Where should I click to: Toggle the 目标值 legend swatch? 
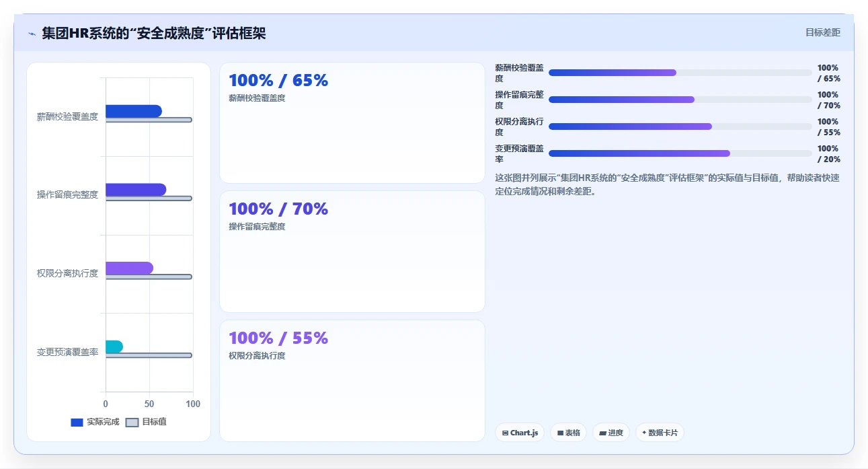132,423
